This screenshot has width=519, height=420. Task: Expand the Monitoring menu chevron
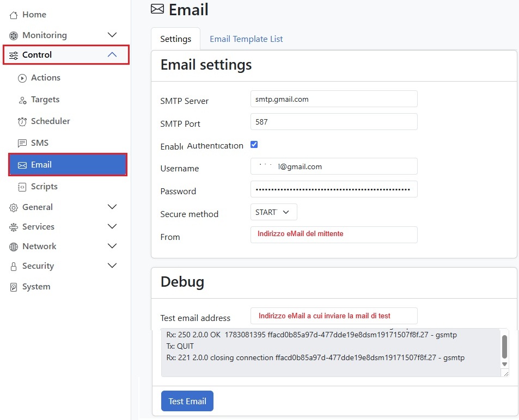[112, 35]
